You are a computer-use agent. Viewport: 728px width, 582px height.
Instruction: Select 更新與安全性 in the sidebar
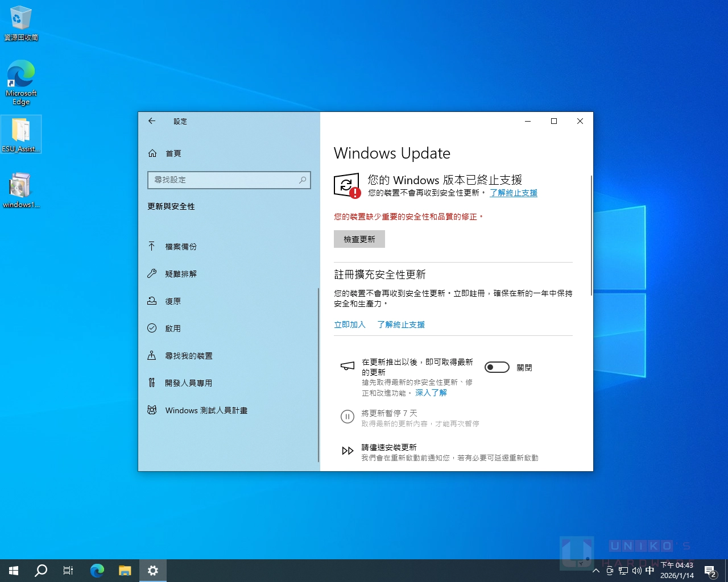[171, 206]
